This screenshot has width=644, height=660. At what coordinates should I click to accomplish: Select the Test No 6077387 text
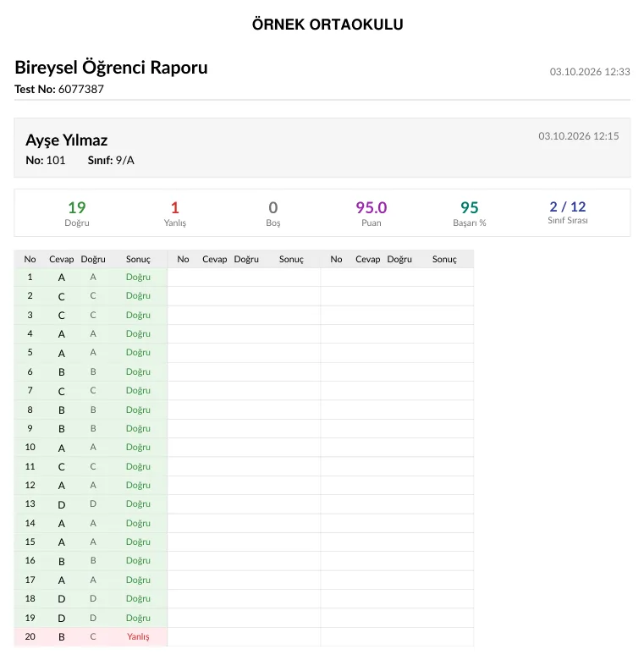coord(59,89)
